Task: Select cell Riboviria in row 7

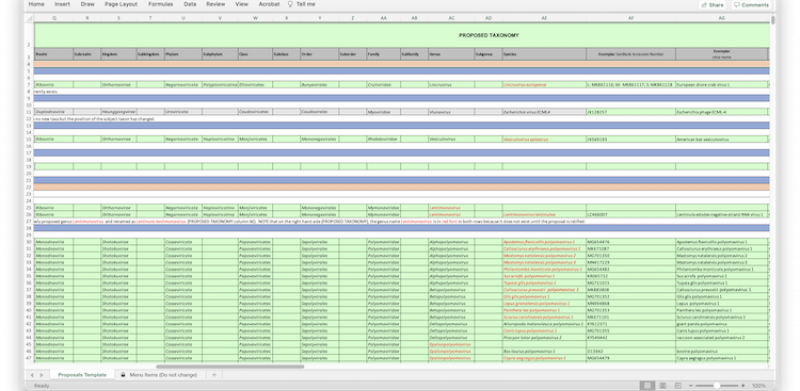Action: (x=54, y=85)
